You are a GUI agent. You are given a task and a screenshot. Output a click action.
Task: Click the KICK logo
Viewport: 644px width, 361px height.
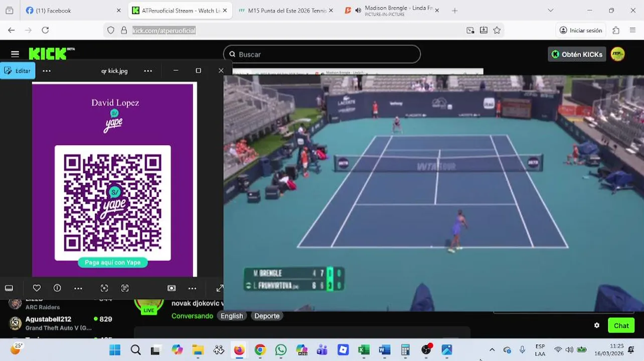click(50, 54)
